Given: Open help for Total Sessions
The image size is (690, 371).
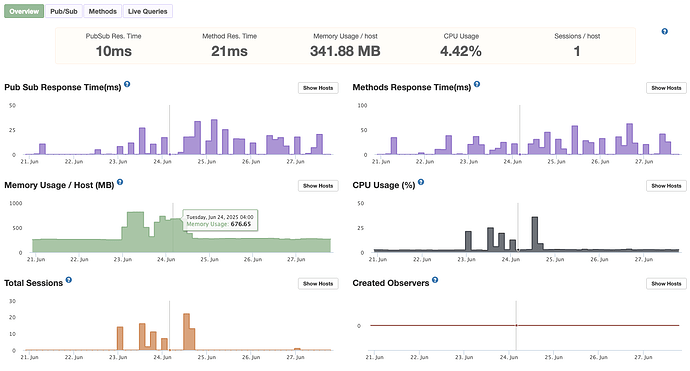Looking at the screenshot, I should (x=69, y=279).
